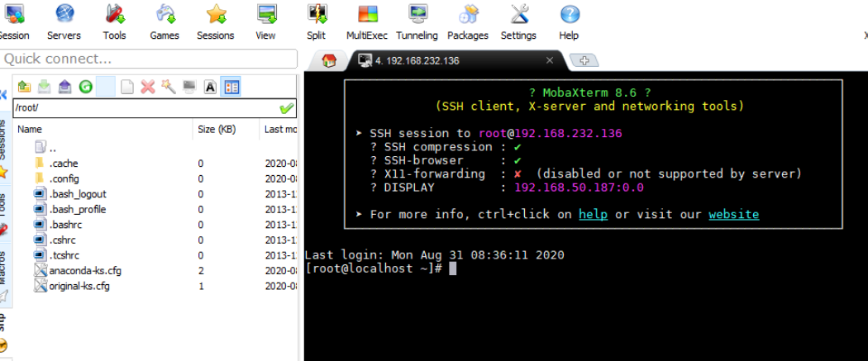Image resolution: width=868 pixels, height=361 pixels.
Task: Select the .bashrc file
Action: tap(58, 225)
